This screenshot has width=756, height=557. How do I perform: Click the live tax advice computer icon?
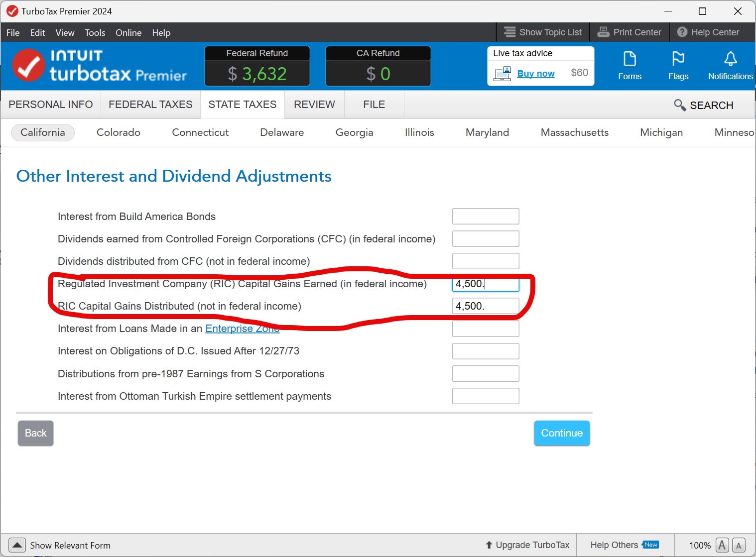(x=503, y=74)
